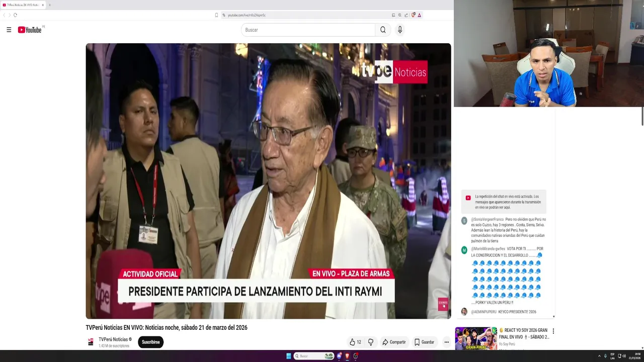
Task: Click the 1,43 M de suscriptores text
Action: click(x=114, y=346)
